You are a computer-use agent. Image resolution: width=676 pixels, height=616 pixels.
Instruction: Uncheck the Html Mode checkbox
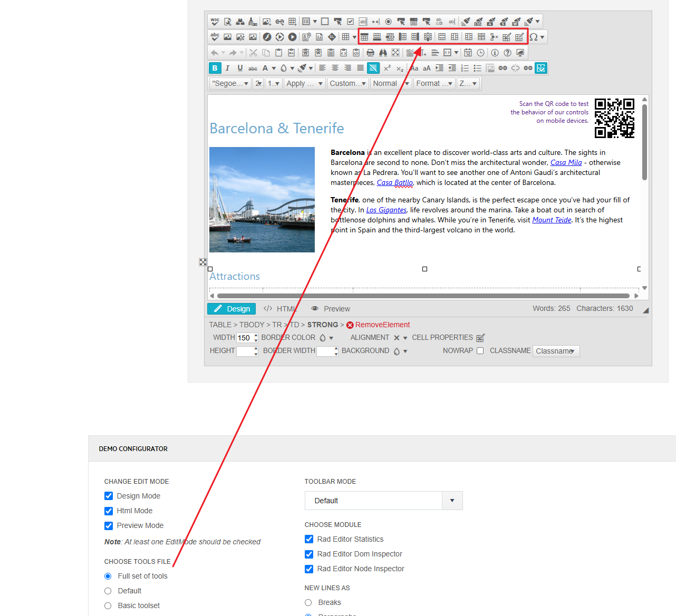(109, 511)
